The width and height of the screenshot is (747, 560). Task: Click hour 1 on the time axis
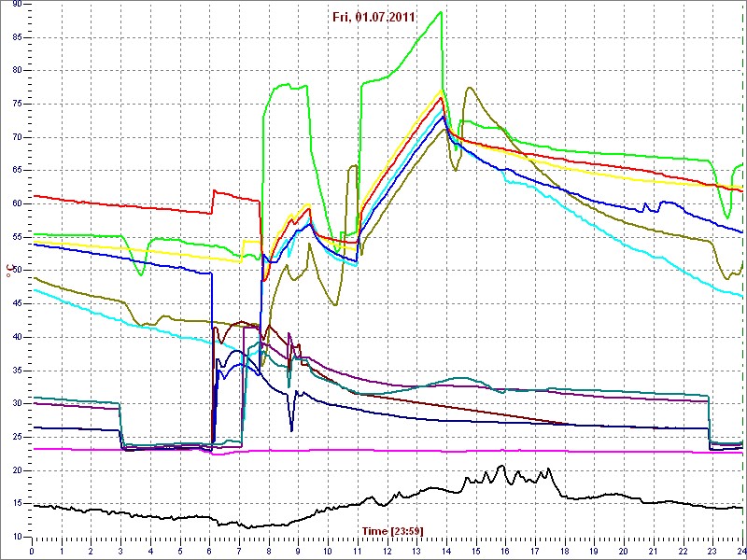(62, 552)
